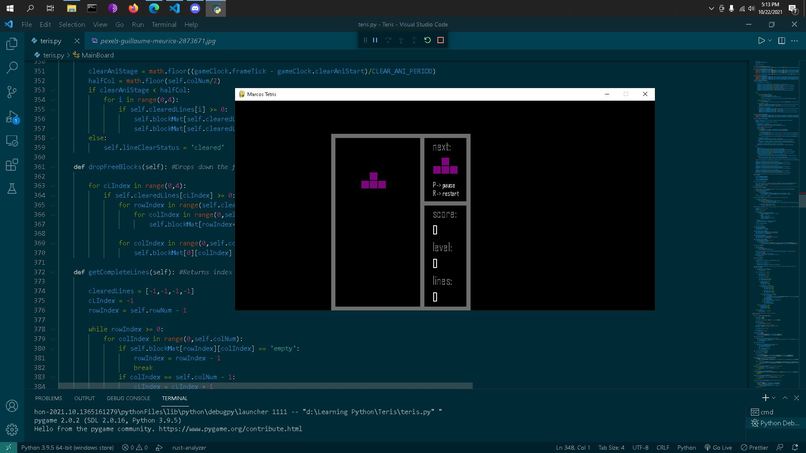This screenshot has height=453, width=806.
Task: Open the Run menu
Action: pyautogui.click(x=138, y=24)
